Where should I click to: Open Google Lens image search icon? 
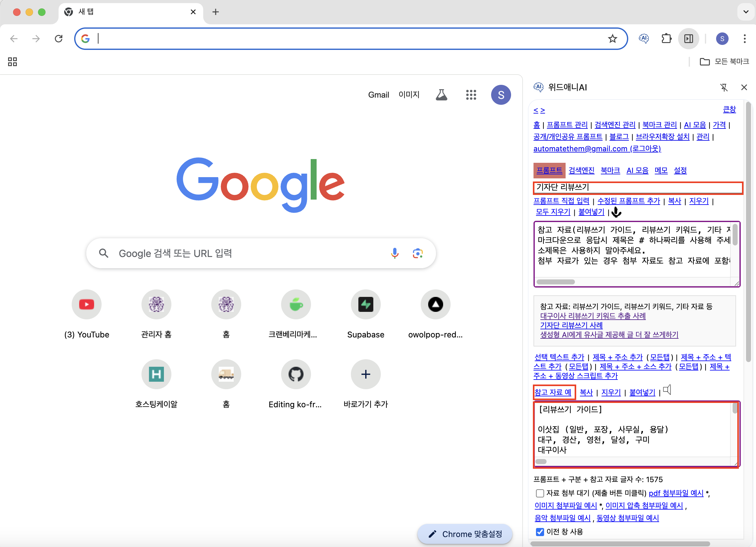point(417,253)
